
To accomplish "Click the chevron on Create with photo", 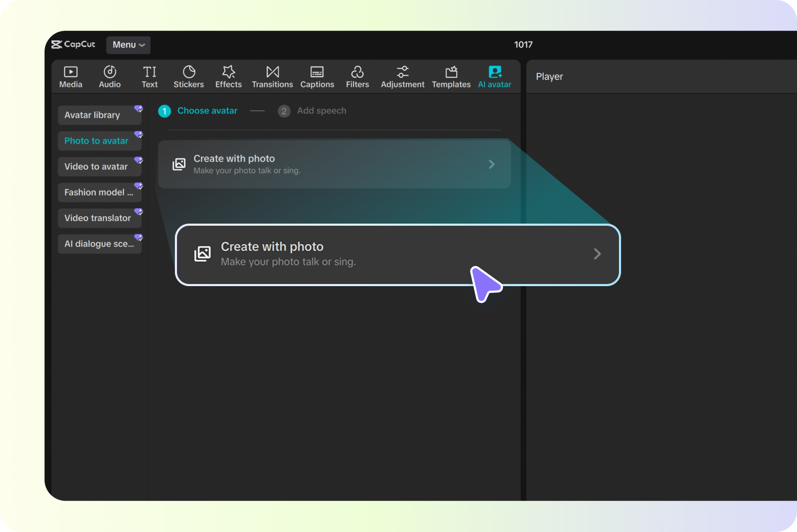I will [x=492, y=164].
